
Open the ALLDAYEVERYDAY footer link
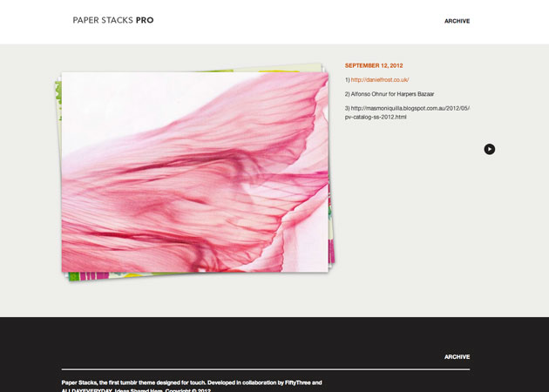click(x=87, y=390)
